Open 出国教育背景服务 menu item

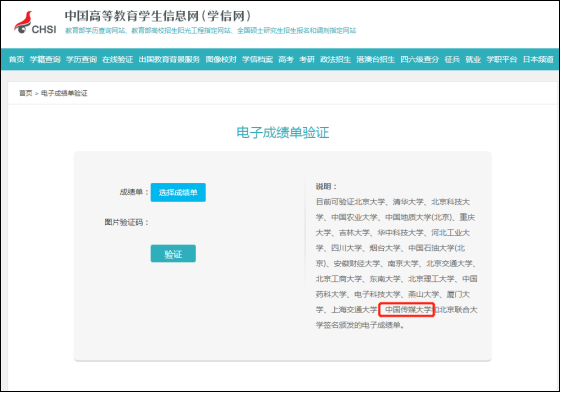[x=169, y=59]
